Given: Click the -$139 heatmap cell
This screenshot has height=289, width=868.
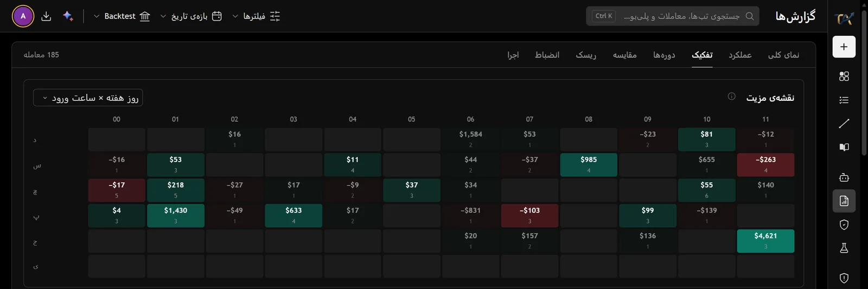Looking at the screenshot, I should click(x=706, y=216).
